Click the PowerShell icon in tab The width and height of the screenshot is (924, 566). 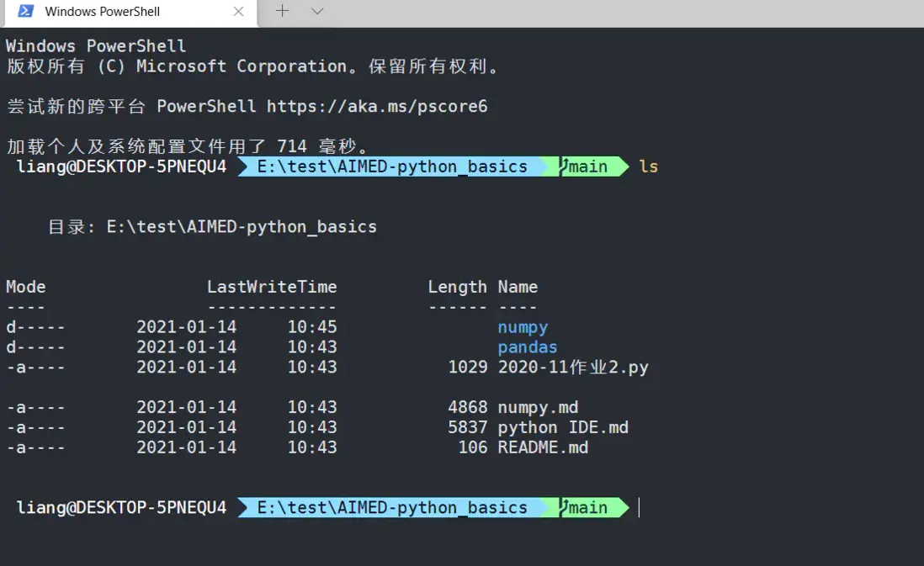point(24,11)
